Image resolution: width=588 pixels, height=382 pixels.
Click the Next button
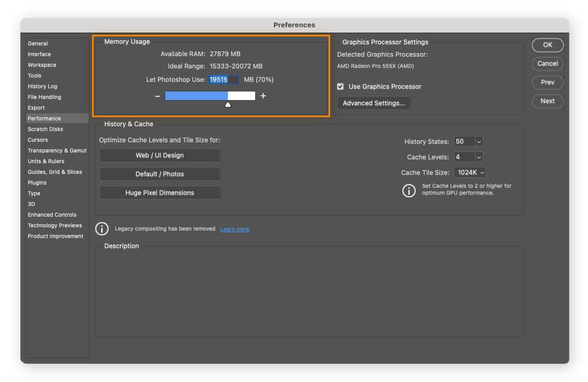coord(547,101)
